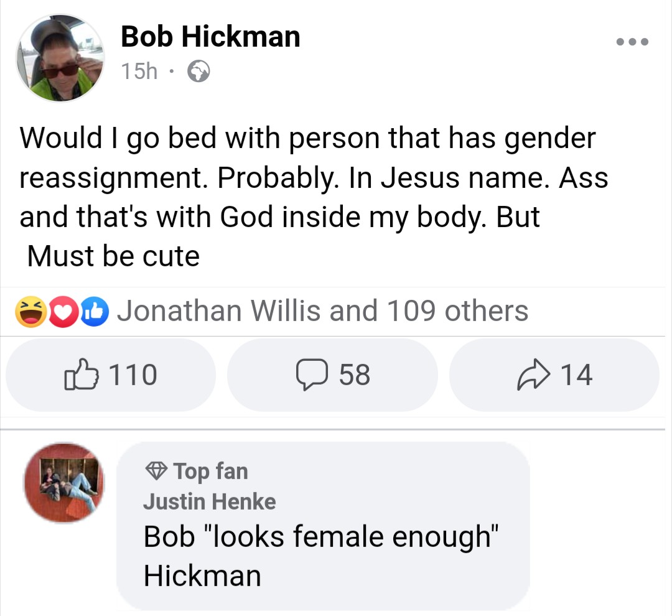Open Justin Henke's commenter avatar
This screenshot has height=616, width=672.
(64, 482)
